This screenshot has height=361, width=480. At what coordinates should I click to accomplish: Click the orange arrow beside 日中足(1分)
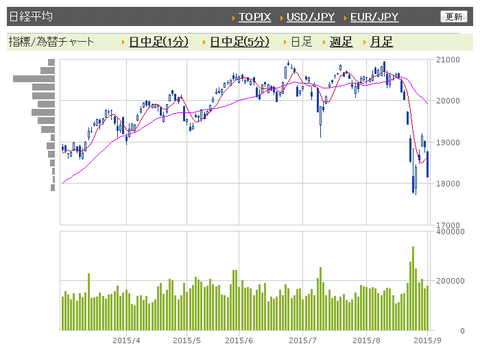click(123, 42)
